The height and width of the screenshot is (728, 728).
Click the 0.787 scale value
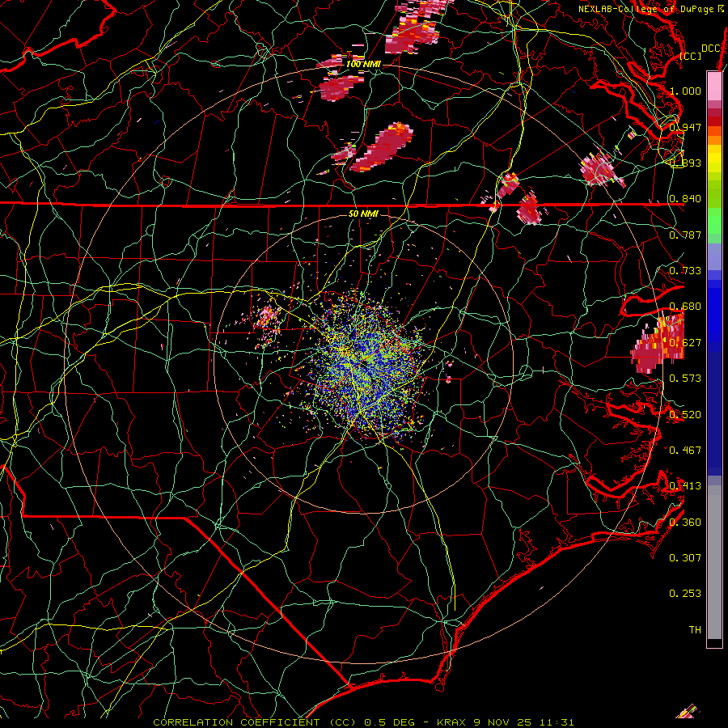685,235
